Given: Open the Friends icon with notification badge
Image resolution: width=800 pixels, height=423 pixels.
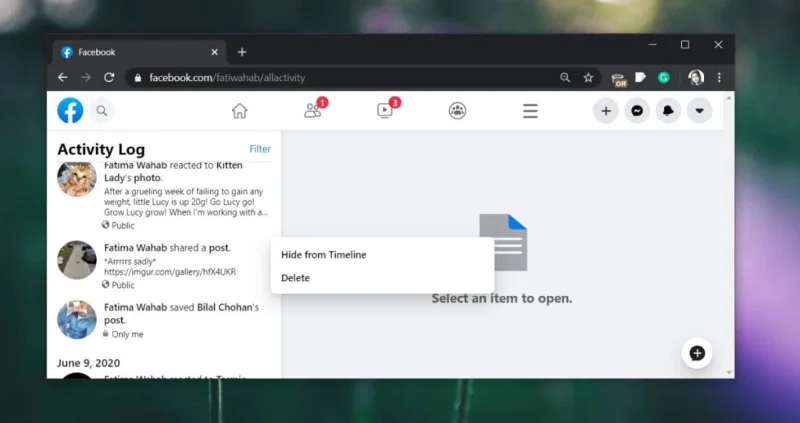Looking at the screenshot, I should (x=314, y=109).
